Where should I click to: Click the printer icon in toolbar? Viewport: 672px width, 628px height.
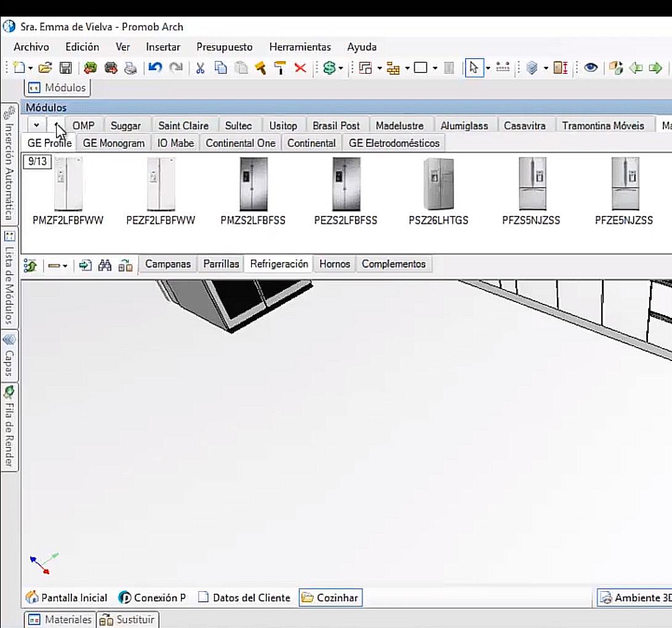pyautogui.click(x=130, y=68)
